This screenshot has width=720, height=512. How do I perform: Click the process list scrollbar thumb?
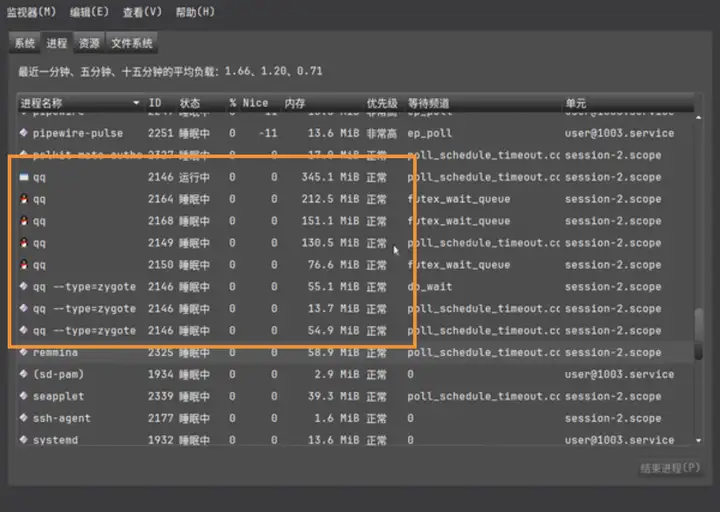(698, 334)
